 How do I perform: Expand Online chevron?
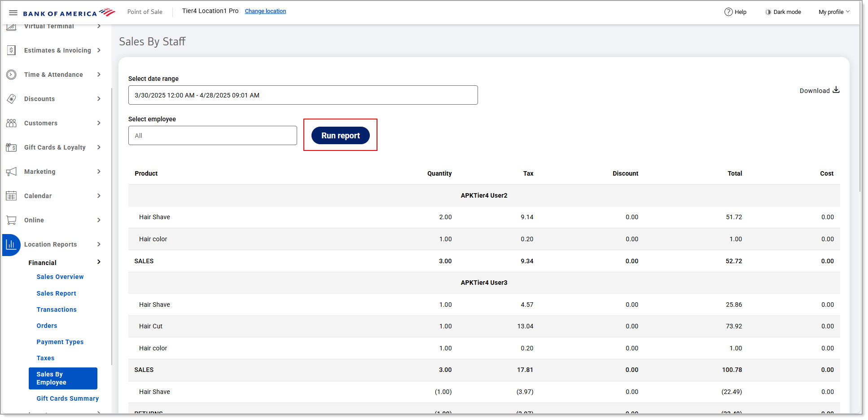(x=99, y=220)
